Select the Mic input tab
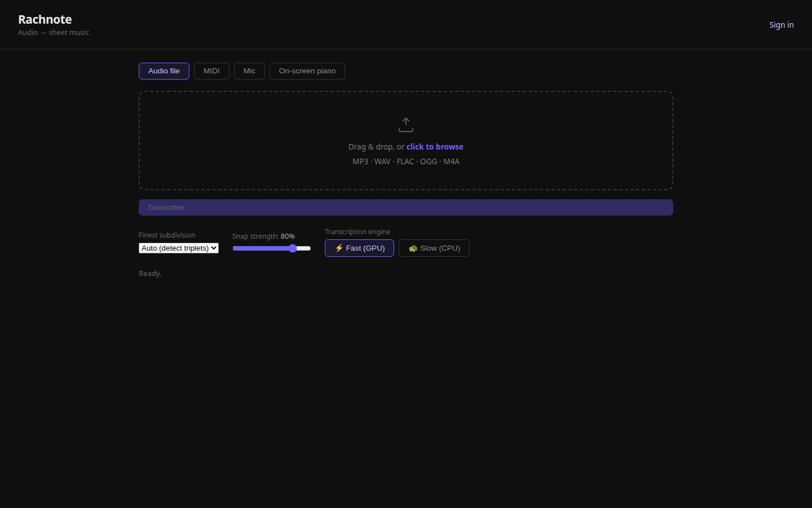Viewport: 812px width, 508px height. tap(249, 71)
